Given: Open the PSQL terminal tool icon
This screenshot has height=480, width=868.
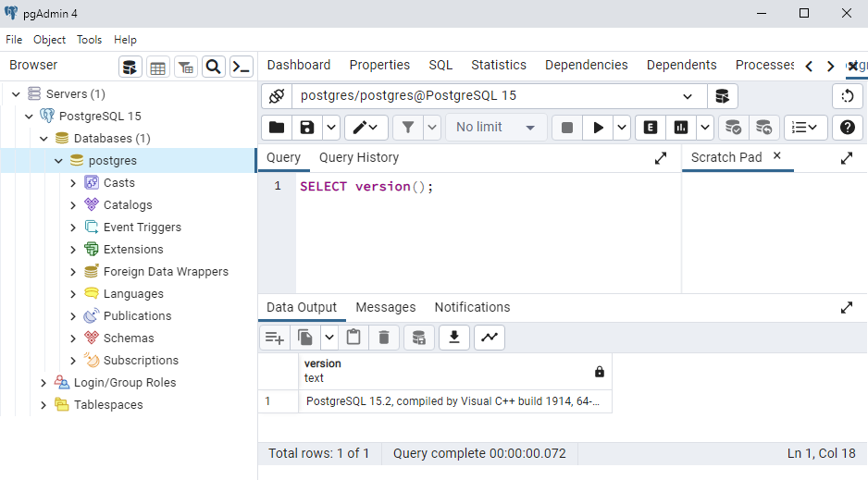Looking at the screenshot, I should pos(241,67).
